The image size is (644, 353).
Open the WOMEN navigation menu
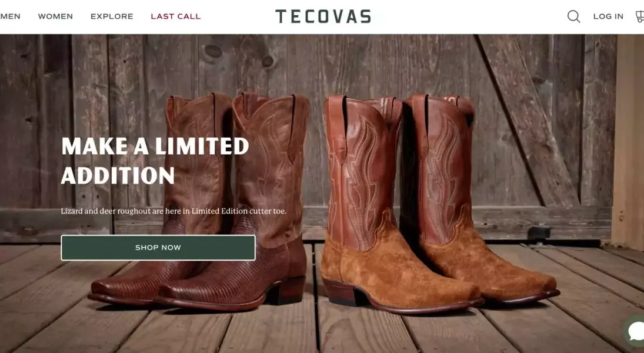pyautogui.click(x=55, y=16)
